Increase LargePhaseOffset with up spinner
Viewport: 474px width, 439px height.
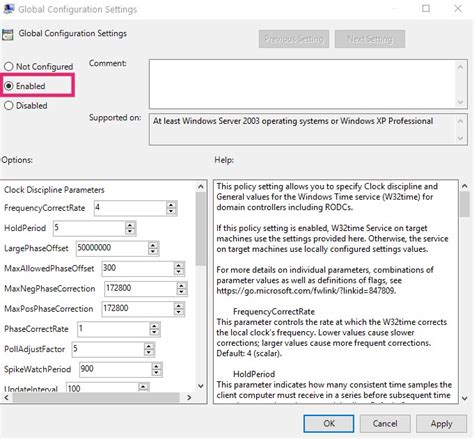pos(153,245)
